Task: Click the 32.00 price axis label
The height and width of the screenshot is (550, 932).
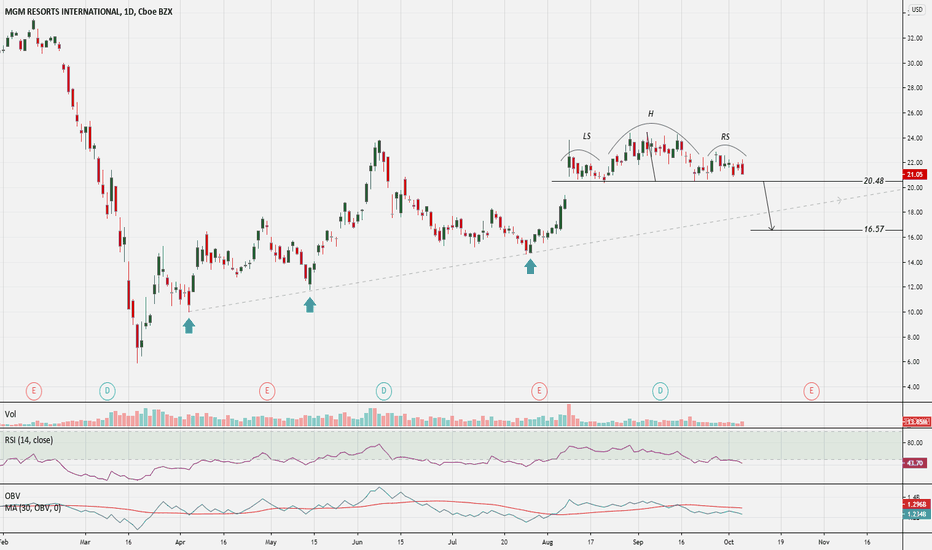Action: click(915, 38)
